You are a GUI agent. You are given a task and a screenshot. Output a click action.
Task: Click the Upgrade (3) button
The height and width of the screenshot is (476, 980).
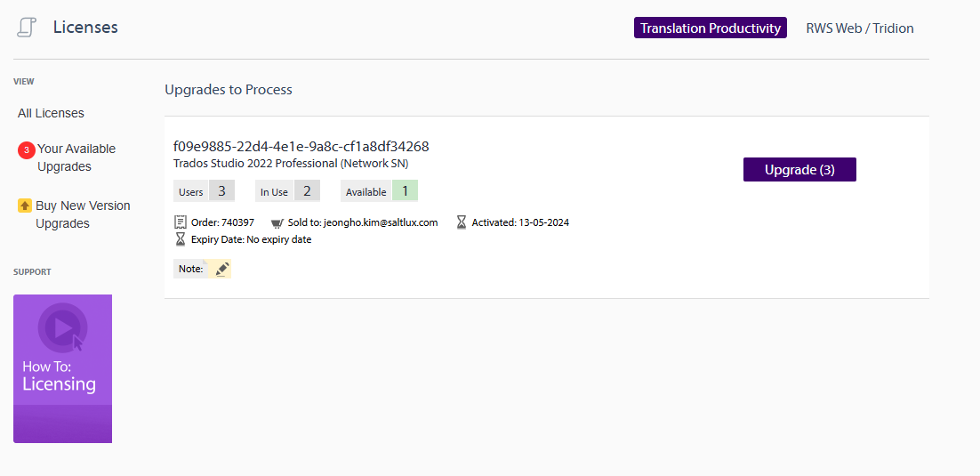tap(799, 170)
